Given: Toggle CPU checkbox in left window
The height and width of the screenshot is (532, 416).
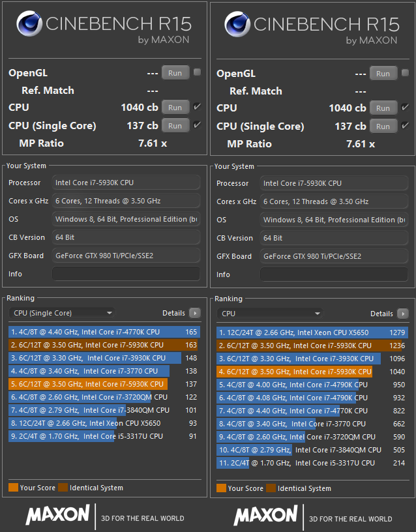Looking at the screenshot, I should coord(197,106).
